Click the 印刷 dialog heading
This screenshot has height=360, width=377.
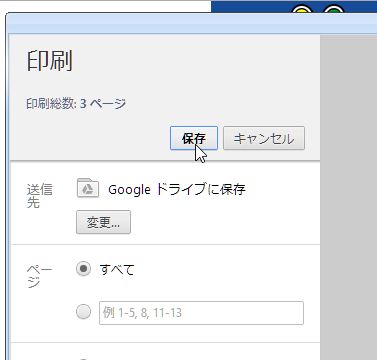tap(49, 61)
